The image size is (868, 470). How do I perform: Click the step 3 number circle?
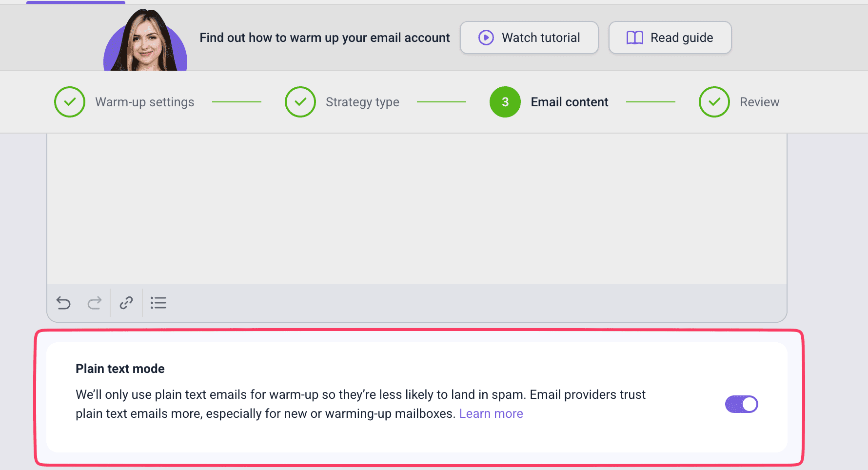pyautogui.click(x=505, y=102)
